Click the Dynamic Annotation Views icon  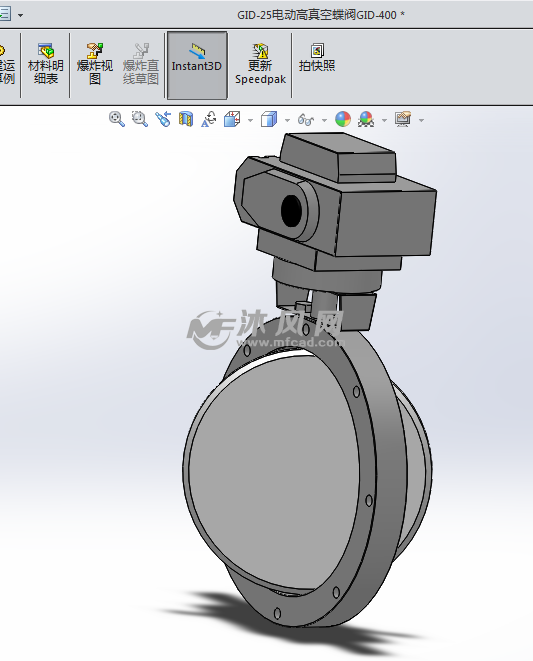click(209, 119)
